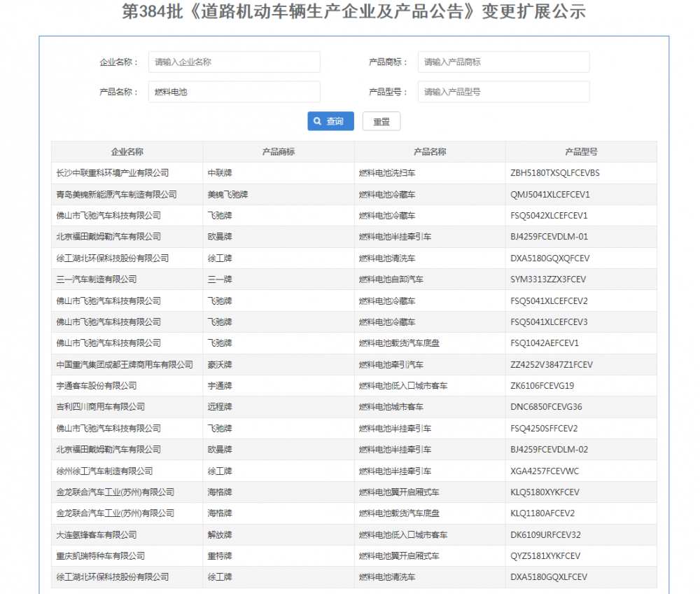Click the blue 查询 search button

tap(330, 121)
